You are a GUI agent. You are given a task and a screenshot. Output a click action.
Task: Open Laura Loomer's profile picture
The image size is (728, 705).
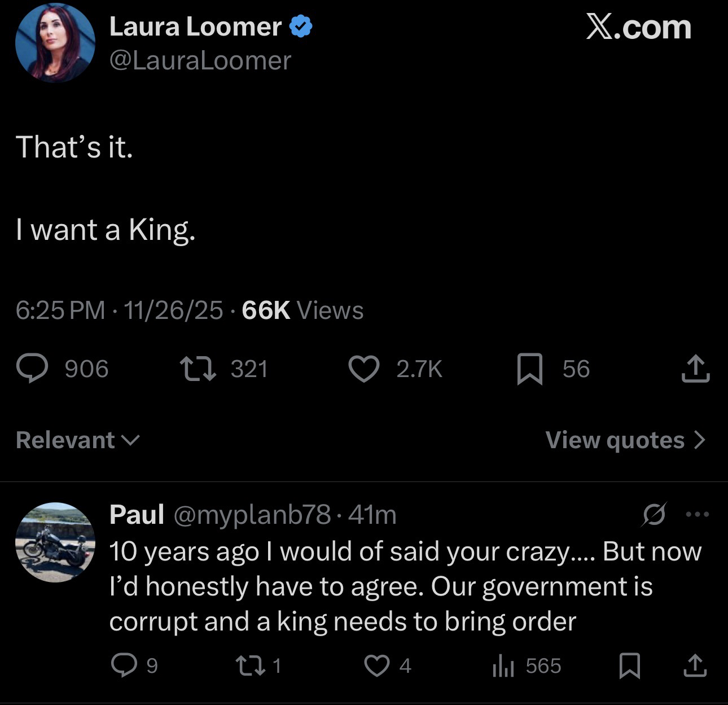coord(55,43)
